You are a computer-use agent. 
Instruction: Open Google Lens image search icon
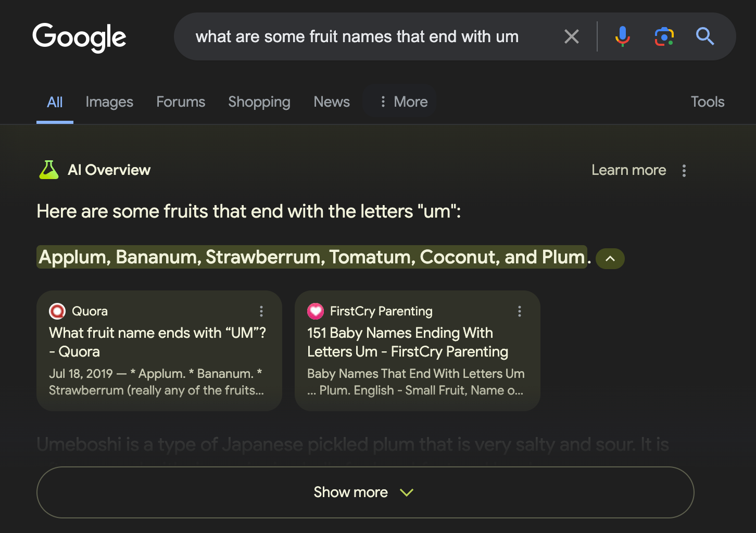664,36
